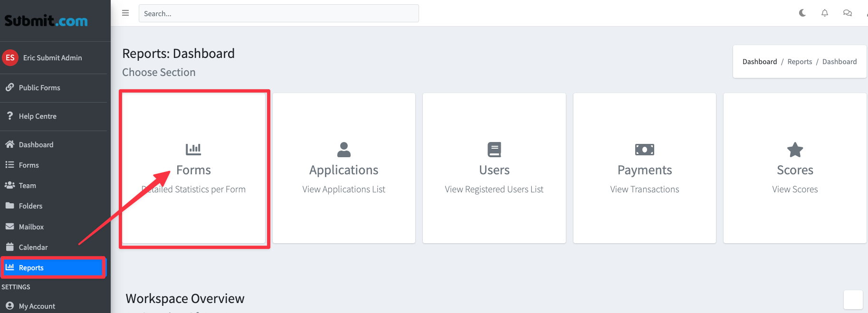Open Folders in the sidebar
Viewport: 868px width, 313px height.
pyautogui.click(x=30, y=206)
